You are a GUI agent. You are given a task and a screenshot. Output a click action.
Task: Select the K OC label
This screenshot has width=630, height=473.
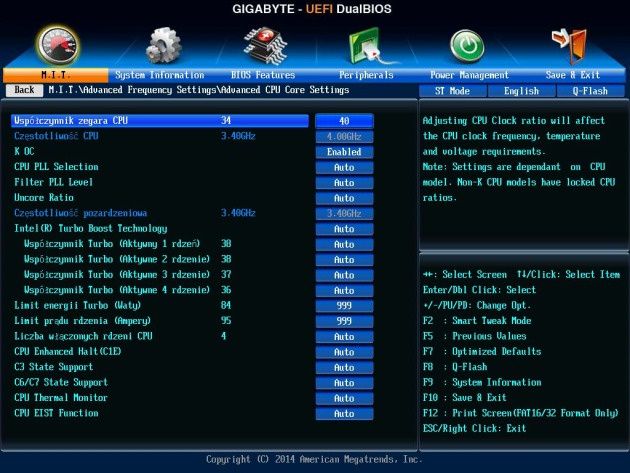point(24,152)
